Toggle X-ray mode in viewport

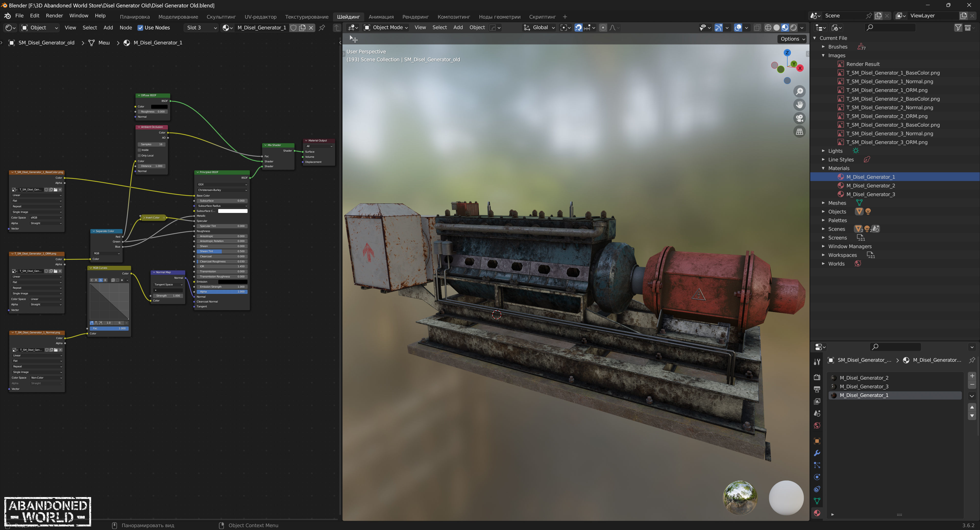click(x=757, y=27)
